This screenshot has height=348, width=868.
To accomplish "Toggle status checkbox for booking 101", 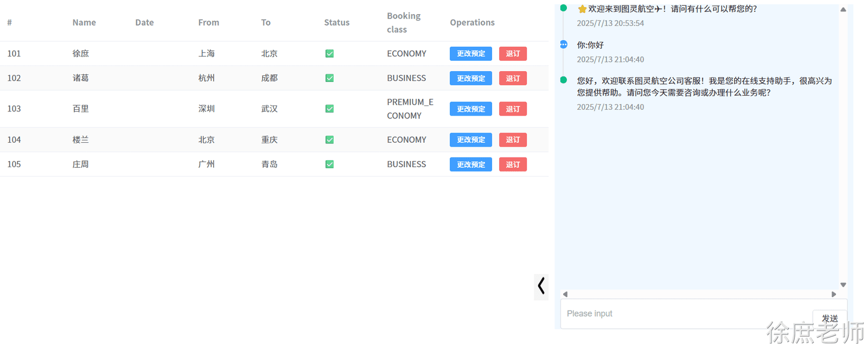I will [x=329, y=54].
